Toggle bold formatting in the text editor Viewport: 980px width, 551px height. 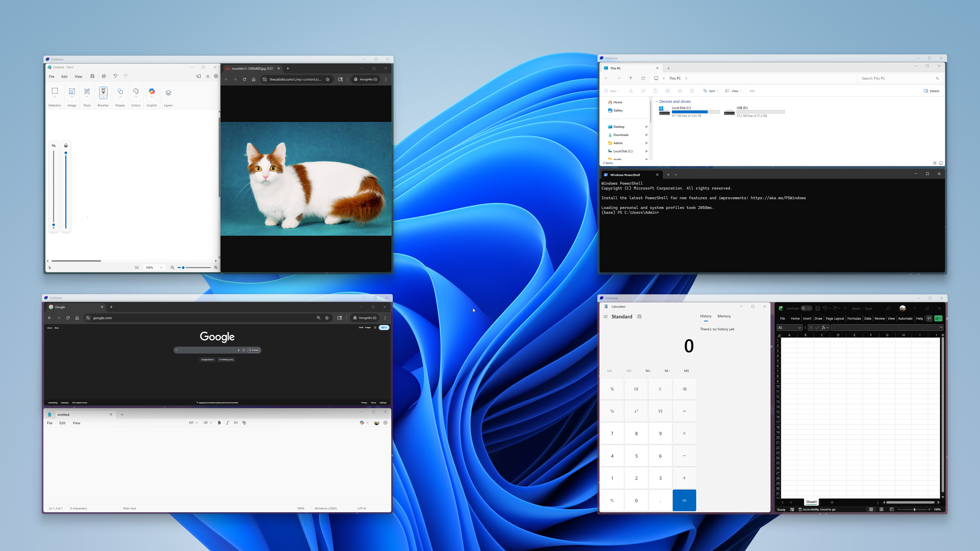click(x=219, y=422)
